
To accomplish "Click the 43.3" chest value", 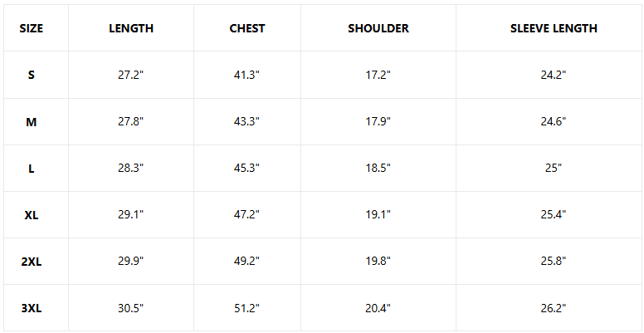I will point(247,121).
